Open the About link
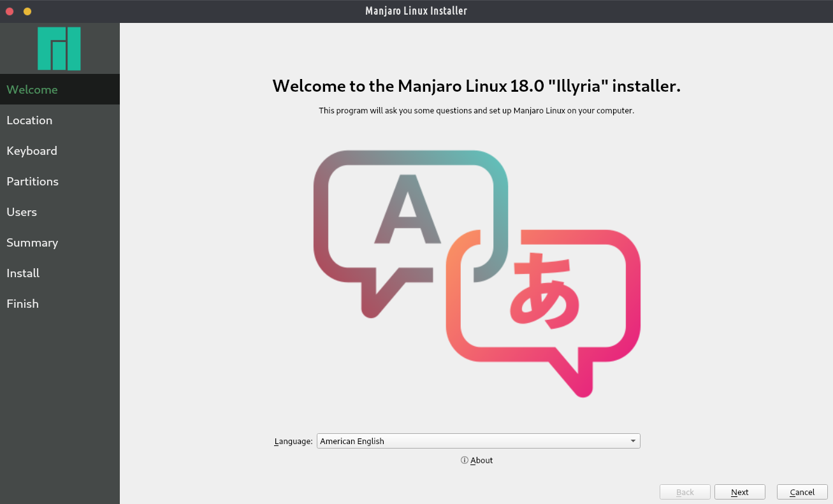The image size is (833, 504). pyautogui.click(x=481, y=461)
